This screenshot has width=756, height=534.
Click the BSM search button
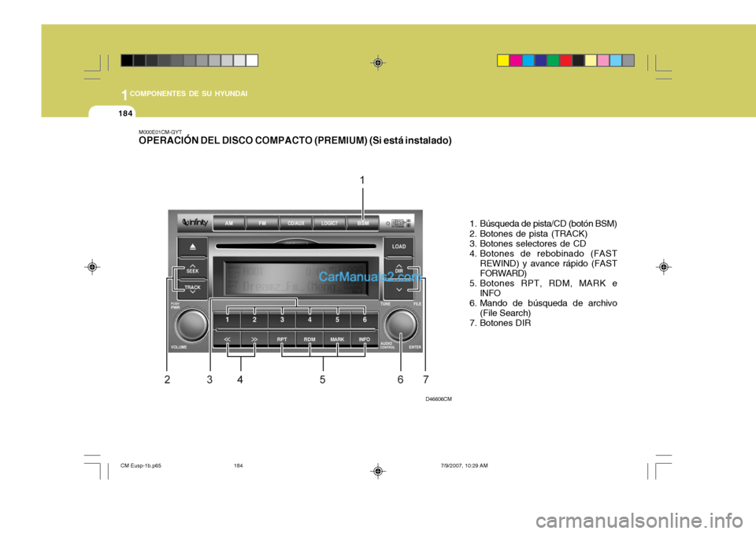click(x=363, y=224)
